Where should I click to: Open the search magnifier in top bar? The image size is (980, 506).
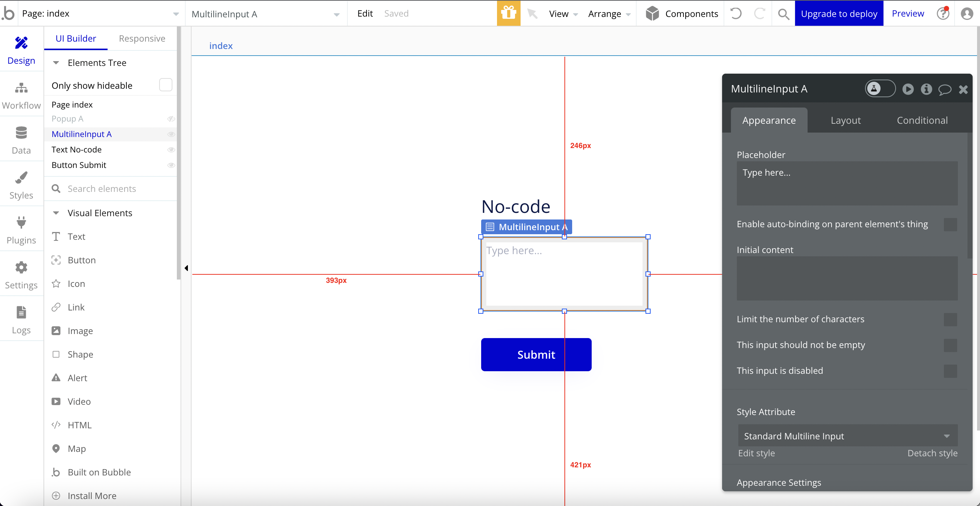click(783, 14)
